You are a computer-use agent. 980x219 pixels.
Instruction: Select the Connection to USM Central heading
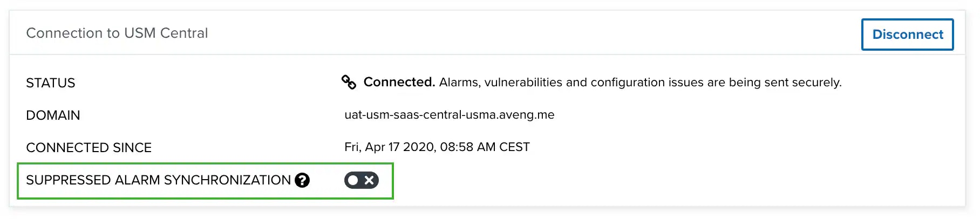117,33
